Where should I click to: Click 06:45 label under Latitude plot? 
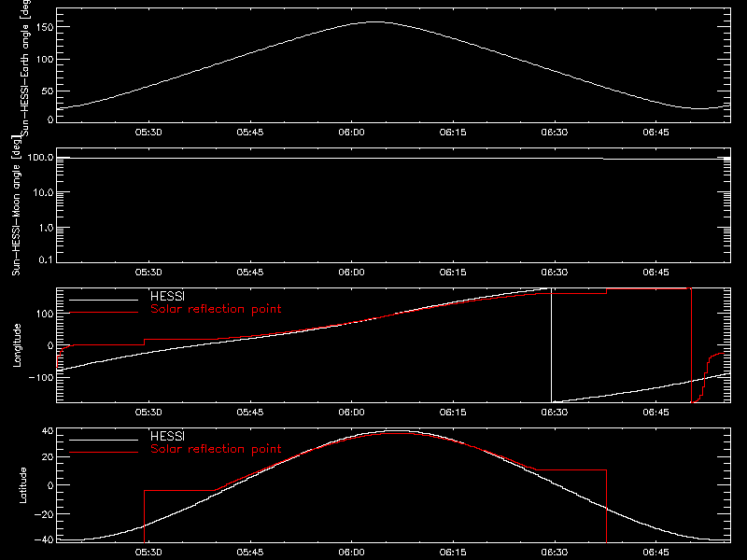[655, 552]
